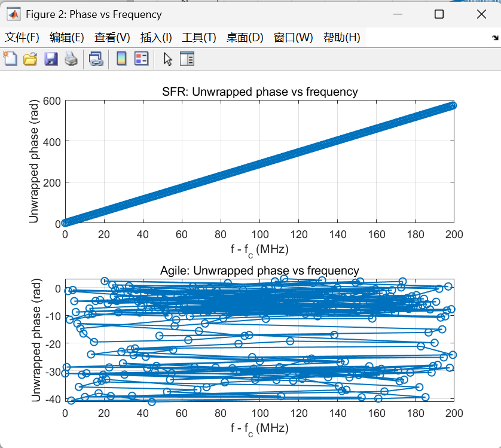Minimize the Figure 2 window

coord(398,14)
